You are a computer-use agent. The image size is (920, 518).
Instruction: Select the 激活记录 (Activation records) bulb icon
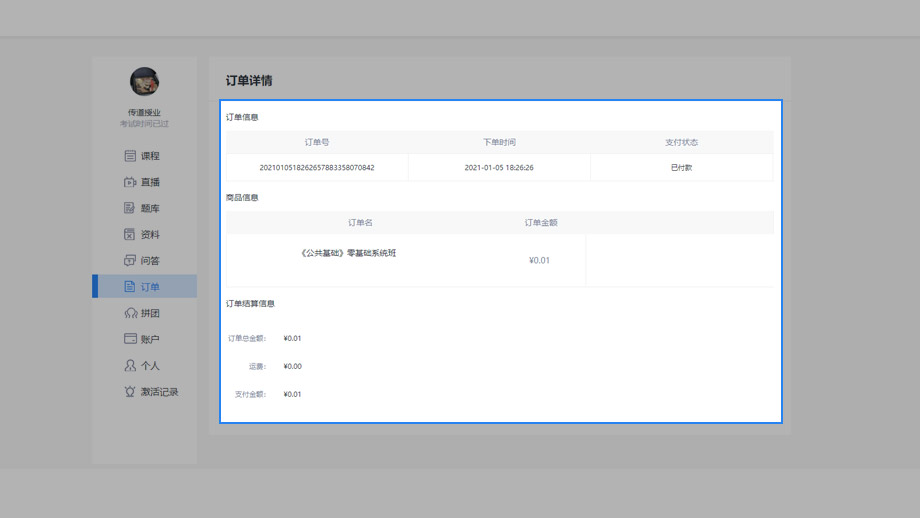point(130,392)
